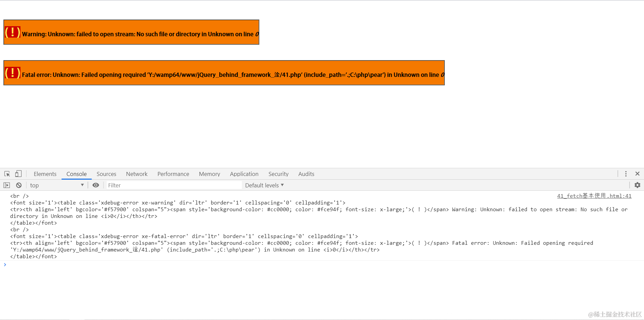Viewport: 644px width, 320px height.
Task: Click console line with class 'xdebug-error xe-warning'
Action: point(178,203)
